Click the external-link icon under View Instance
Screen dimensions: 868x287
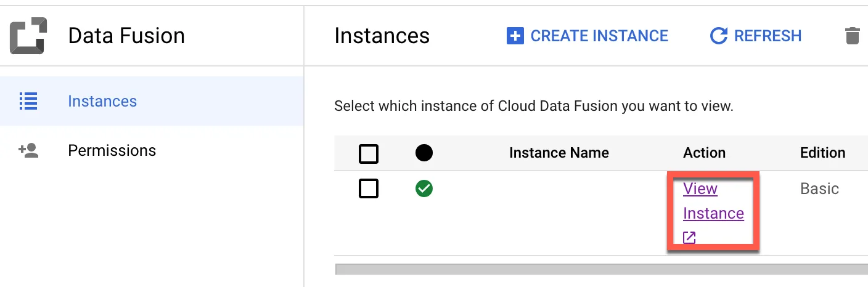pos(689,237)
